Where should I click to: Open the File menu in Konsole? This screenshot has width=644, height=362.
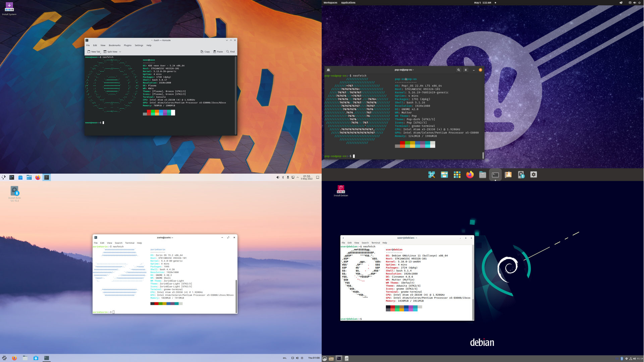88,45
